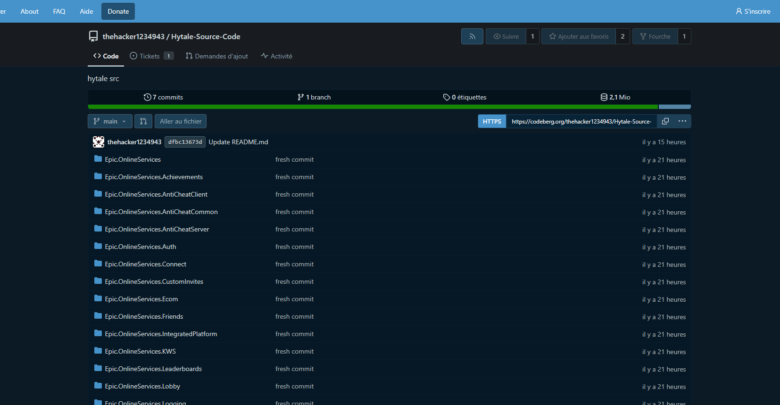This screenshot has height=405, width=780.
Task: Open the Epic.OnlineServices folder
Action: 133,160
